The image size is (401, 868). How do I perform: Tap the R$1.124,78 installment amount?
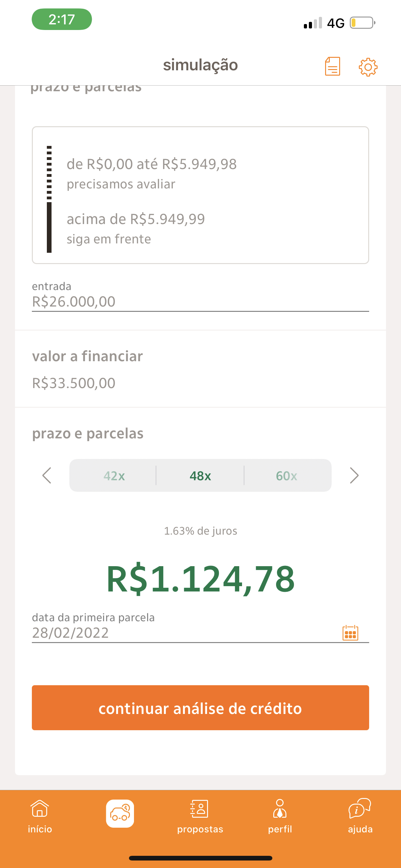click(201, 579)
